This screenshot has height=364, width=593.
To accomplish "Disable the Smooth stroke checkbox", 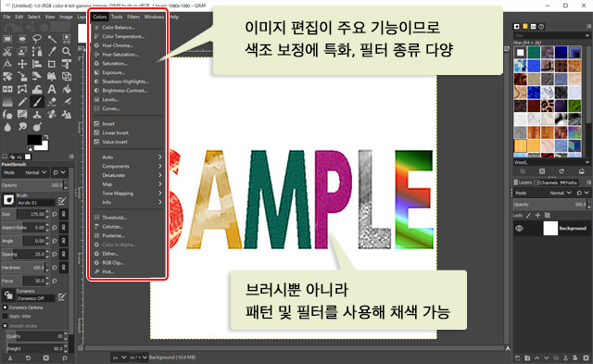I will pos(5,325).
